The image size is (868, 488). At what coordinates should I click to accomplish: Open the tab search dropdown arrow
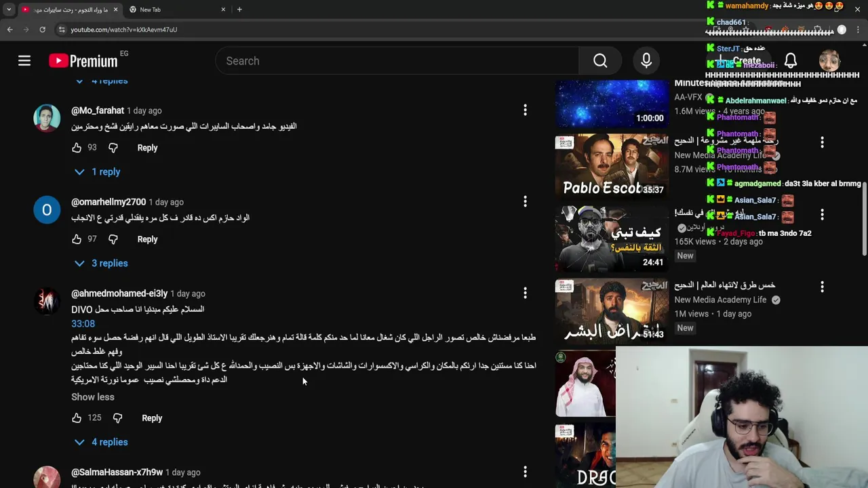pyautogui.click(x=8, y=9)
